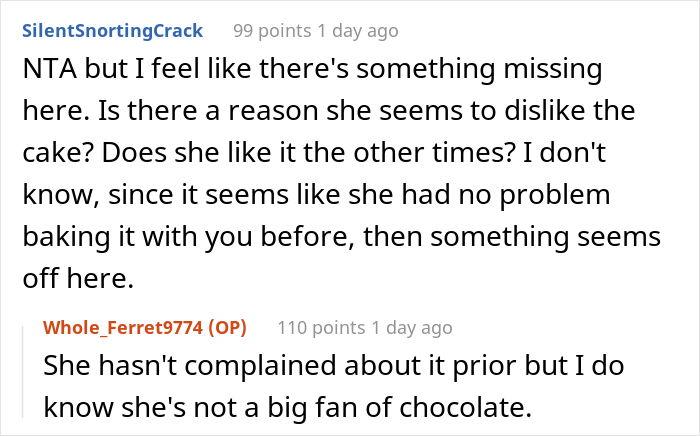This screenshot has width=700, height=436.
Task: Click the 110 points score label
Action: 321,328
